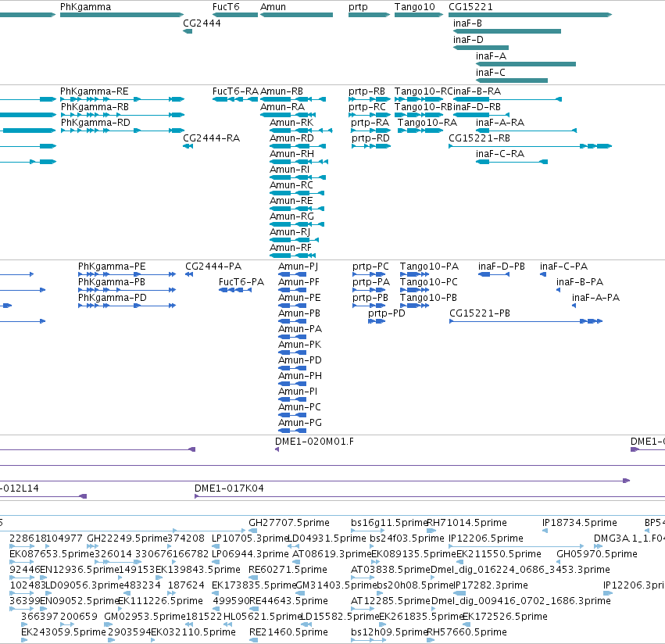Image resolution: width=665 pixels, height=644 pixels.
Task: Select cDNA RH57660.5prime label
Action: [x=467, y=632]
